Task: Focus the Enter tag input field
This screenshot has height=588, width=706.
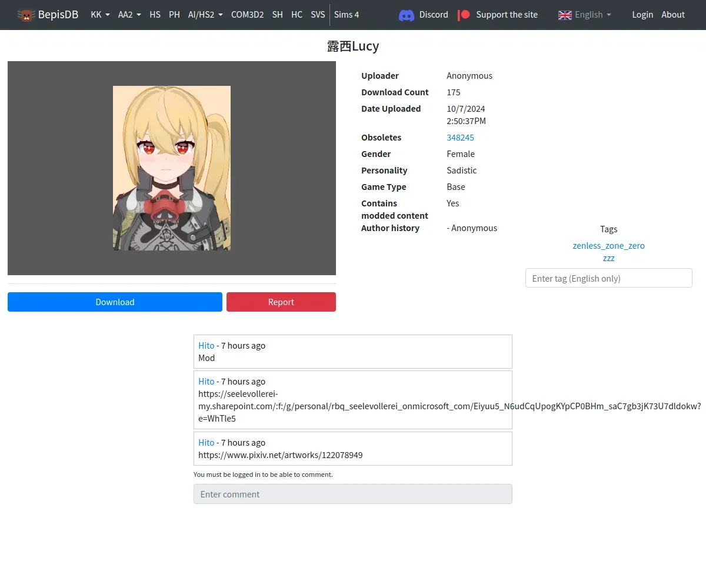Action: click(608, 278)
